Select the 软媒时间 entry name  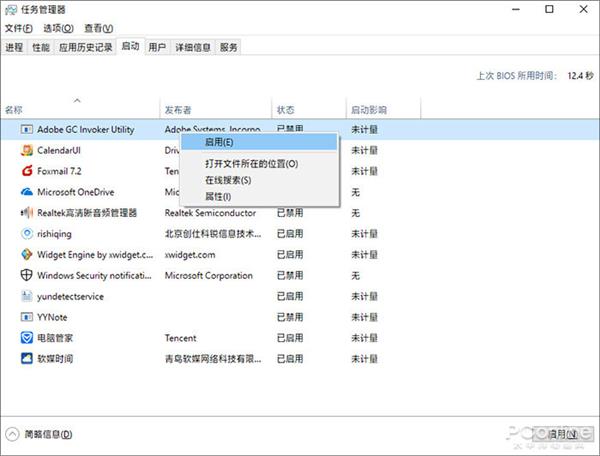(x=55, y=358)
